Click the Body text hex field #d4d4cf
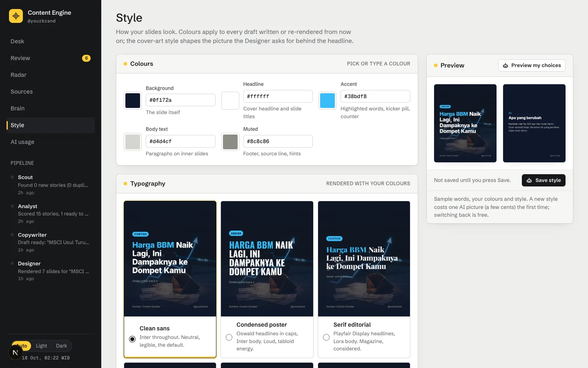 click(180, 141)
